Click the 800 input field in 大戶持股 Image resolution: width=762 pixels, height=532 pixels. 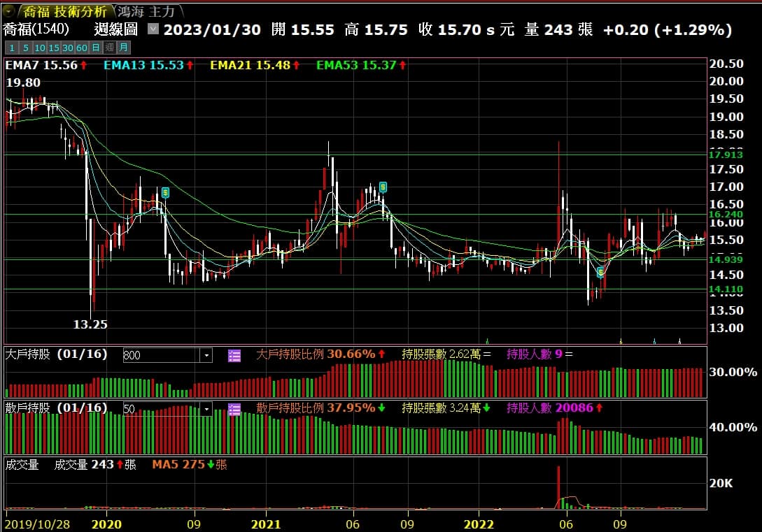click(x=161, y=355)
